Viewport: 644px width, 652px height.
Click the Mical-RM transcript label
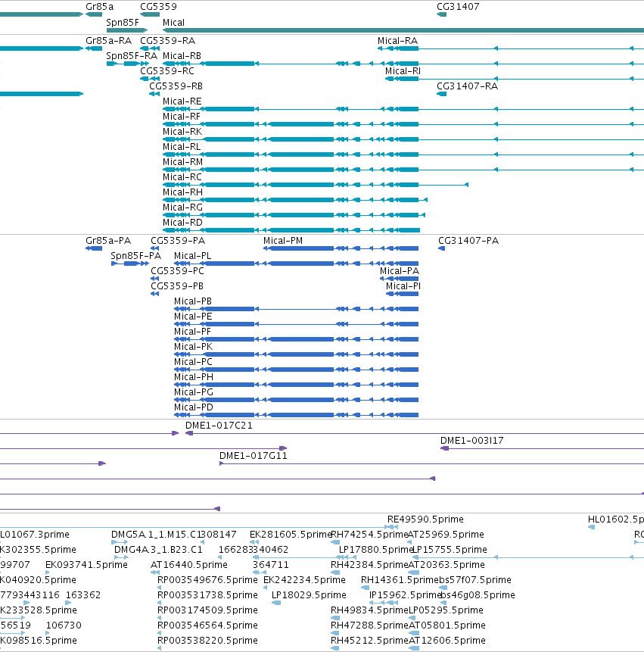[183, 162]
